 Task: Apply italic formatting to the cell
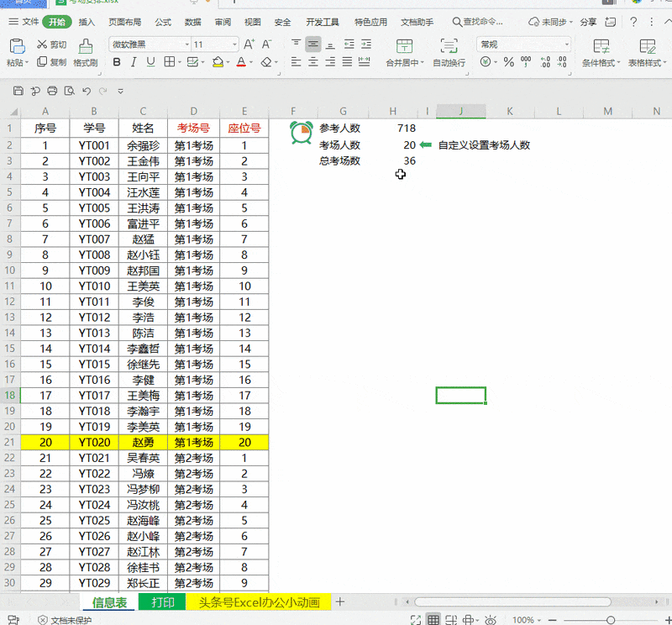(x=134, y=62)
